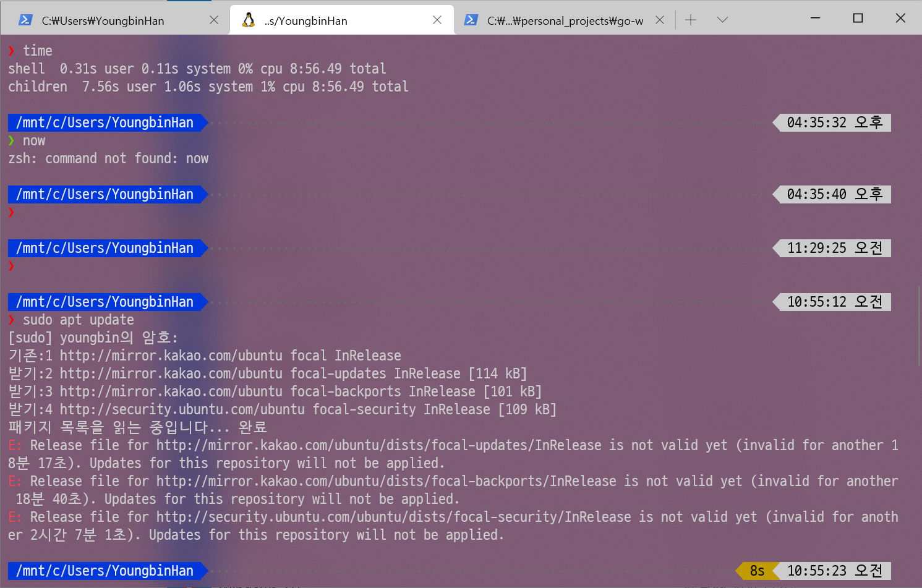Click the 'zsh: command not found: now' line
Image resolution: width=922 pixels, height=588 pixels.
coord(108,159)
